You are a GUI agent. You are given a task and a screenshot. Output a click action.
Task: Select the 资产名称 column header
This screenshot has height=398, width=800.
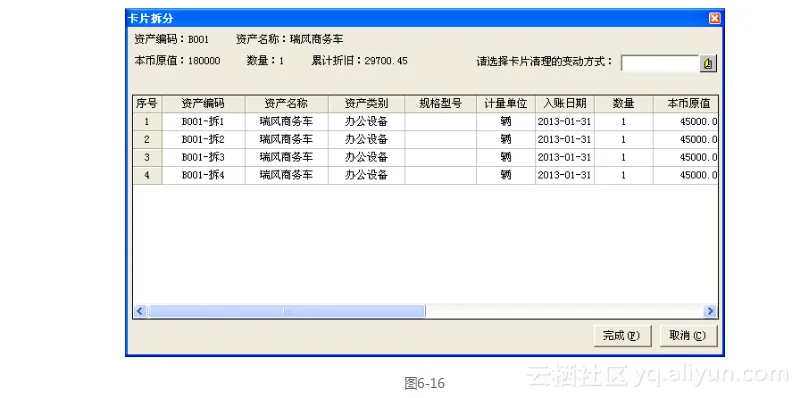287,104
